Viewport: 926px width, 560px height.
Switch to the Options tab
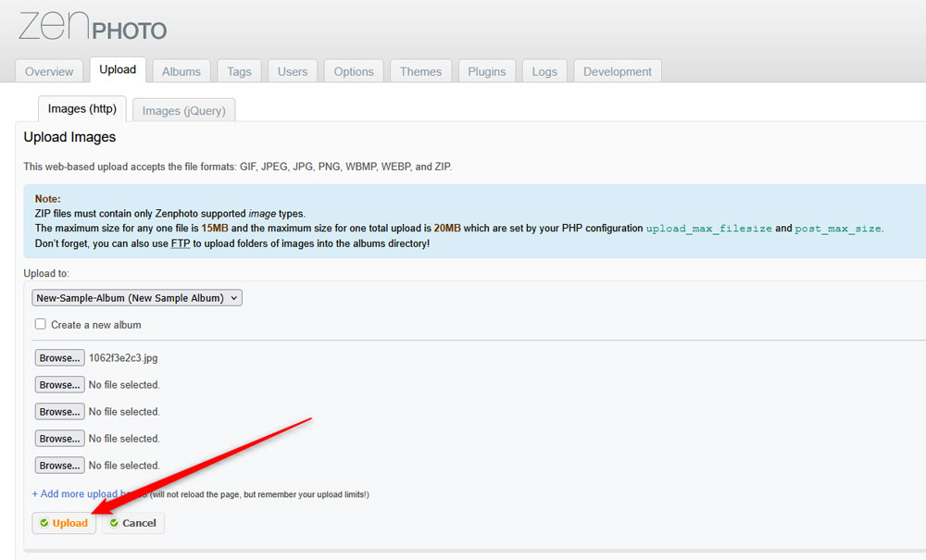click(353, 70)
